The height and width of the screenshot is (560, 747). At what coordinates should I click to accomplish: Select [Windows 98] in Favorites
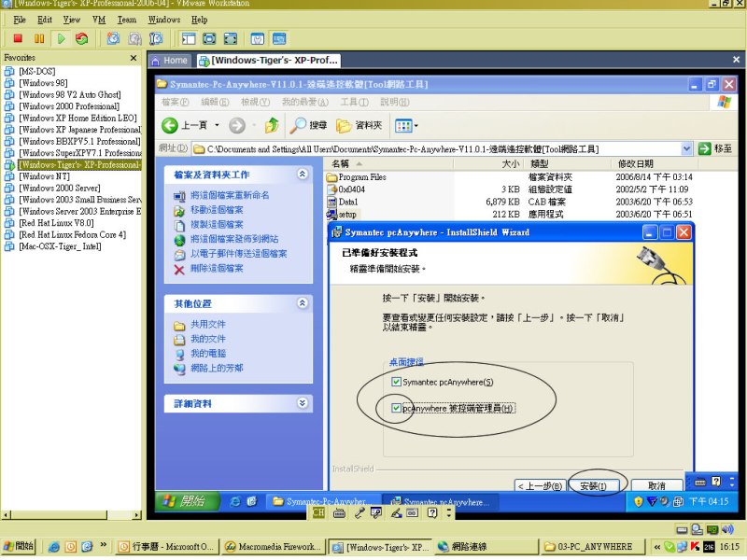pos(43,83)
